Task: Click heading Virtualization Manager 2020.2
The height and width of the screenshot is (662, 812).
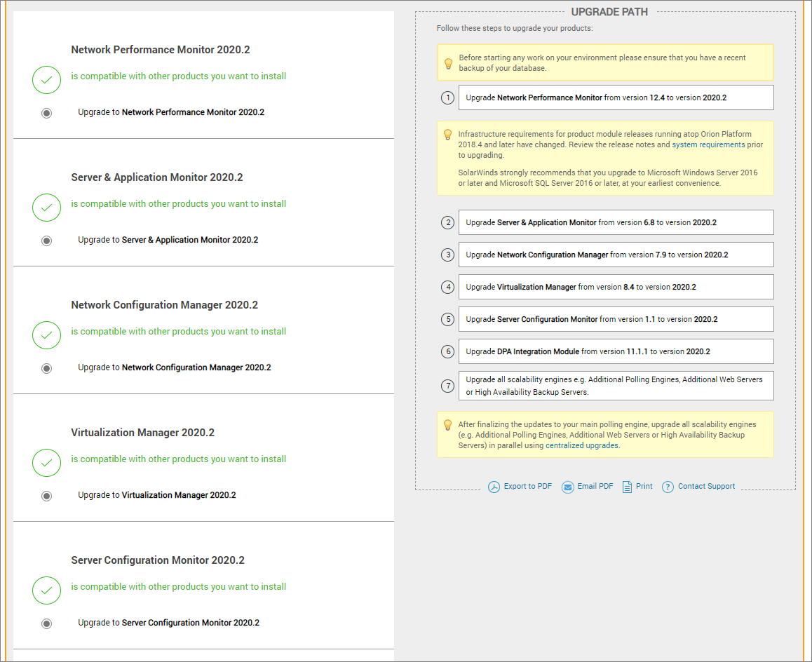Action: point(143,433)
